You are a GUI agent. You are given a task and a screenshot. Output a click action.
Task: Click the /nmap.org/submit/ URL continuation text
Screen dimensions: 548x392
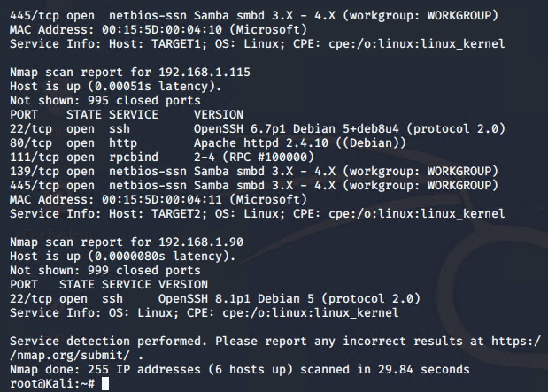click(x=70, y=356)
